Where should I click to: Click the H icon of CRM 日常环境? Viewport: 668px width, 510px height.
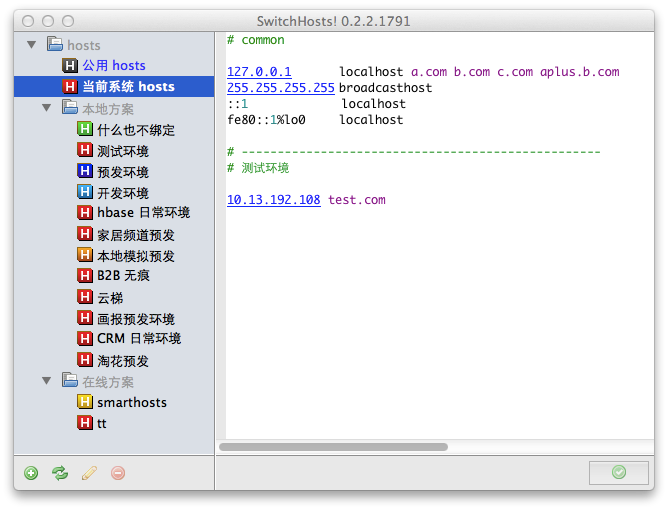85,339
